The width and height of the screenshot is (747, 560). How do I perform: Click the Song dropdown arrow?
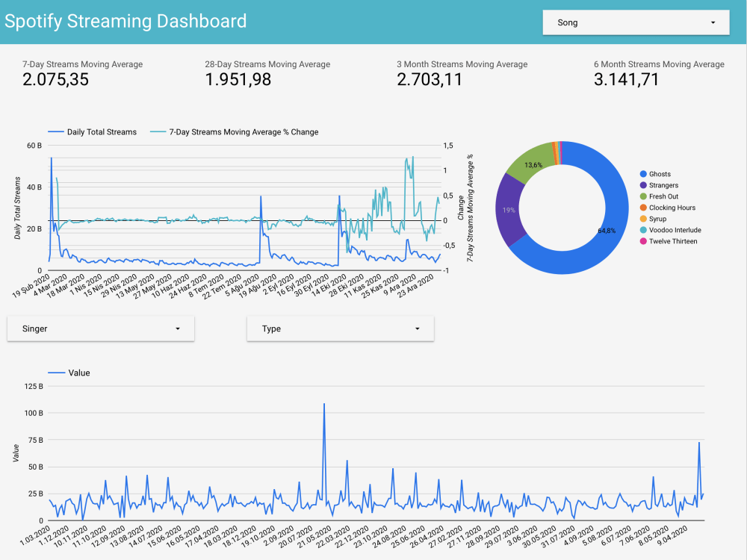(x=713, y=22)
